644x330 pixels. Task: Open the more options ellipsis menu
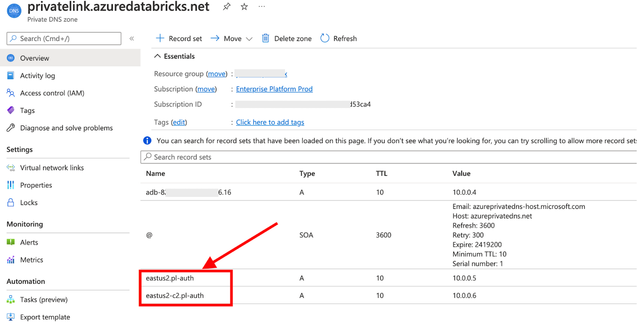point(261,6)
